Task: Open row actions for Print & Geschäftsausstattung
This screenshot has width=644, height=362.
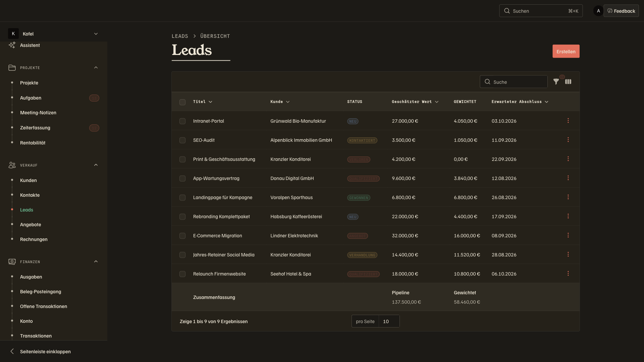Action: click(568, 159)
